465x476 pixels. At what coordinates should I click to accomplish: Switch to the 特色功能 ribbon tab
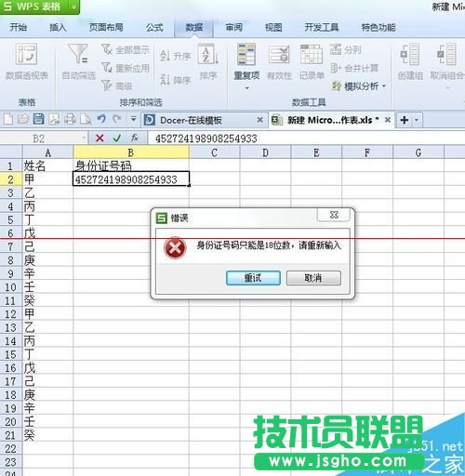[x=379, y=28]
